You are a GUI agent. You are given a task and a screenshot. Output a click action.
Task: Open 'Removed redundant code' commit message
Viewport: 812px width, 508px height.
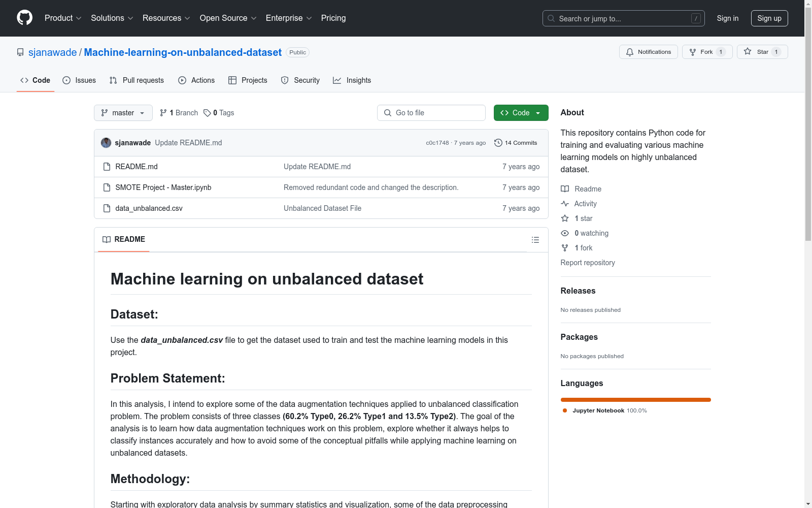pos(371,187)
